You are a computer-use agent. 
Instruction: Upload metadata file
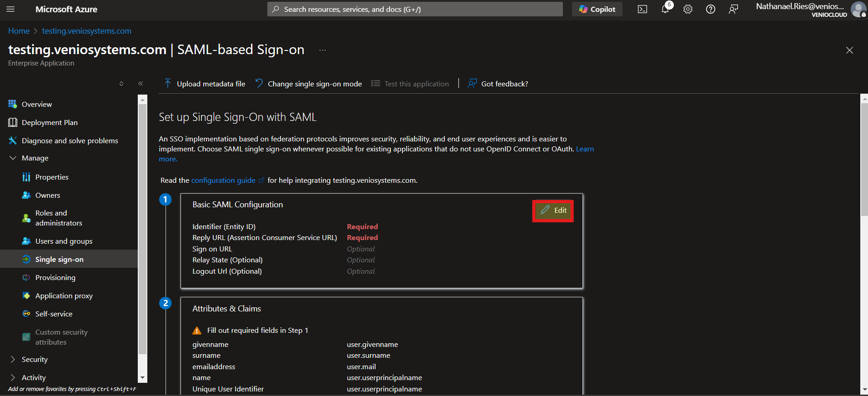pyautogui.click(x=205, y=84)
